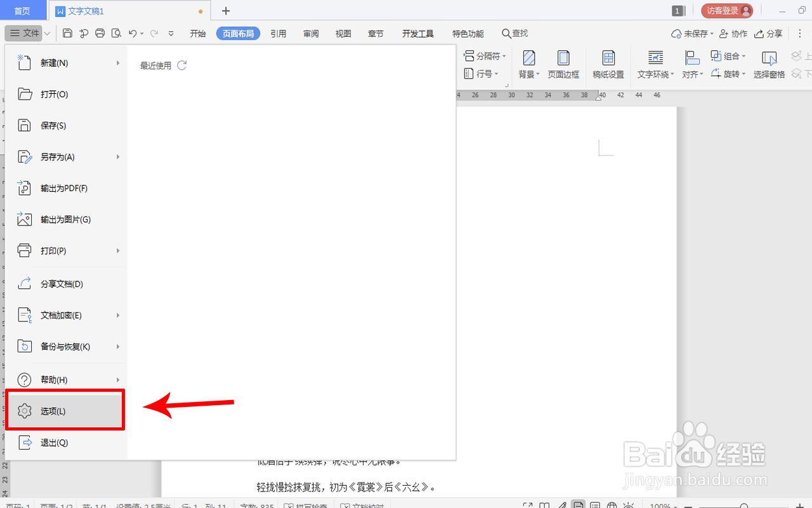Open the page setup dialog launcher

(x=507, y=84)
